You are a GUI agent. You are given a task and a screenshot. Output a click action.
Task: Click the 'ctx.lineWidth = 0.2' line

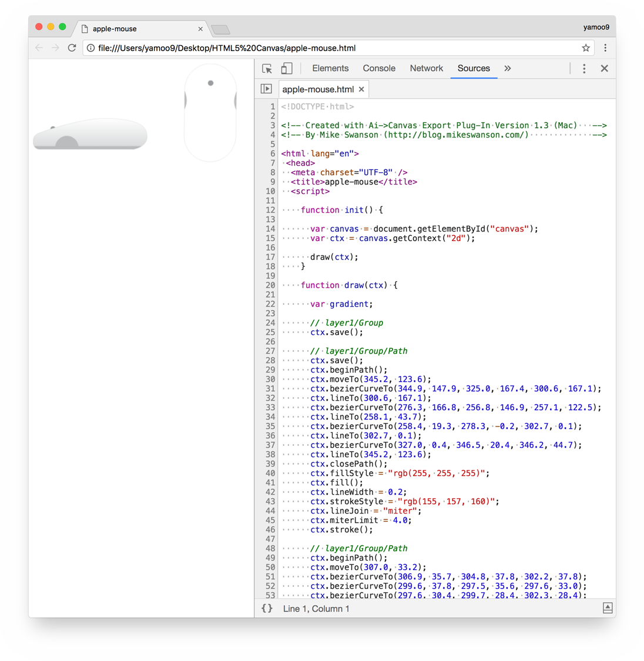pos(358,492)
